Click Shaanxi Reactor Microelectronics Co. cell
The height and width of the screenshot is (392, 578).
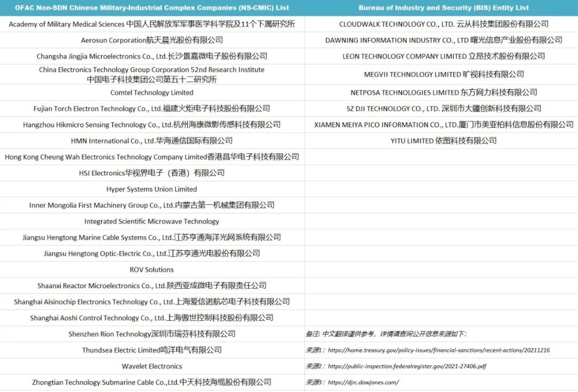(x=152, y=286)
